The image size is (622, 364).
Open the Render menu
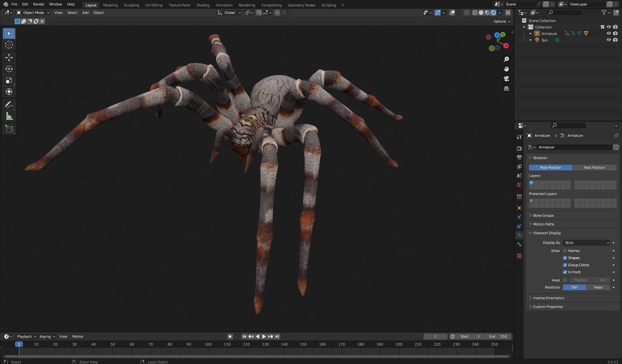[39, 4]
